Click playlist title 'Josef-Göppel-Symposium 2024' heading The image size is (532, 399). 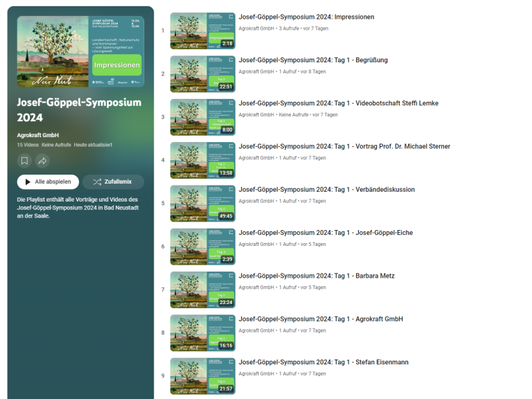coord(79,110)
